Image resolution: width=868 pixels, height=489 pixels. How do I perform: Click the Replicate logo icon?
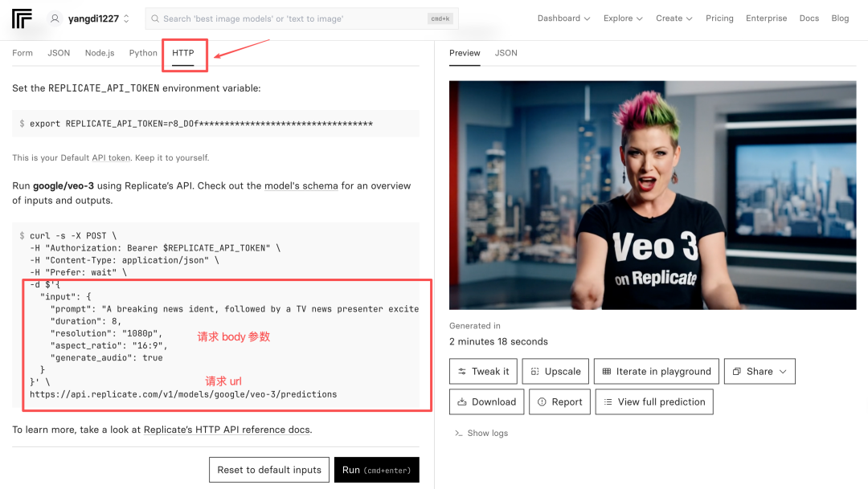[22, 18]
